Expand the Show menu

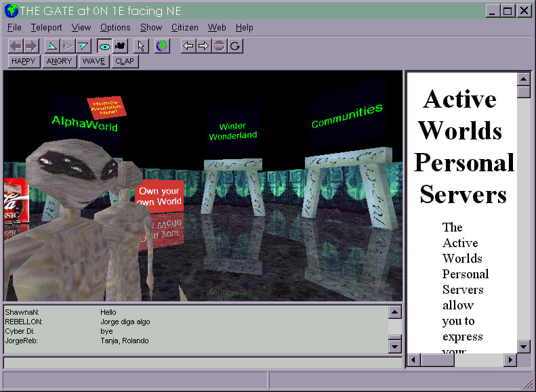pos(151,28)
